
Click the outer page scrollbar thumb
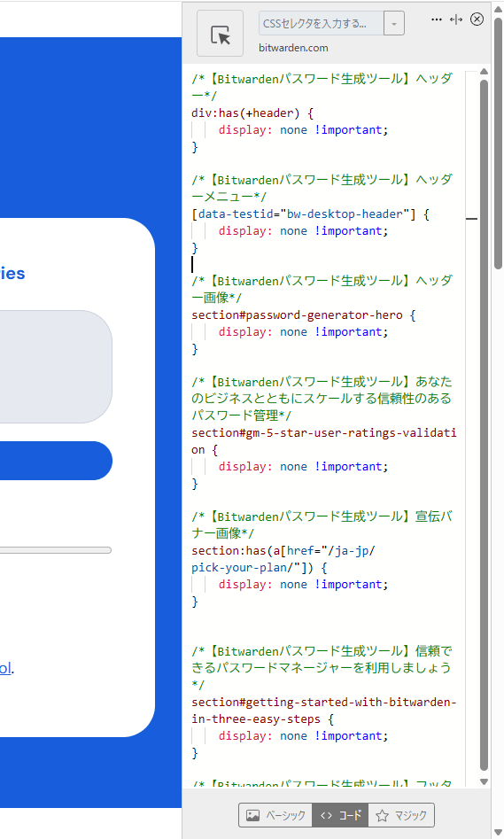pyautogui.click(x=499, y=144)
